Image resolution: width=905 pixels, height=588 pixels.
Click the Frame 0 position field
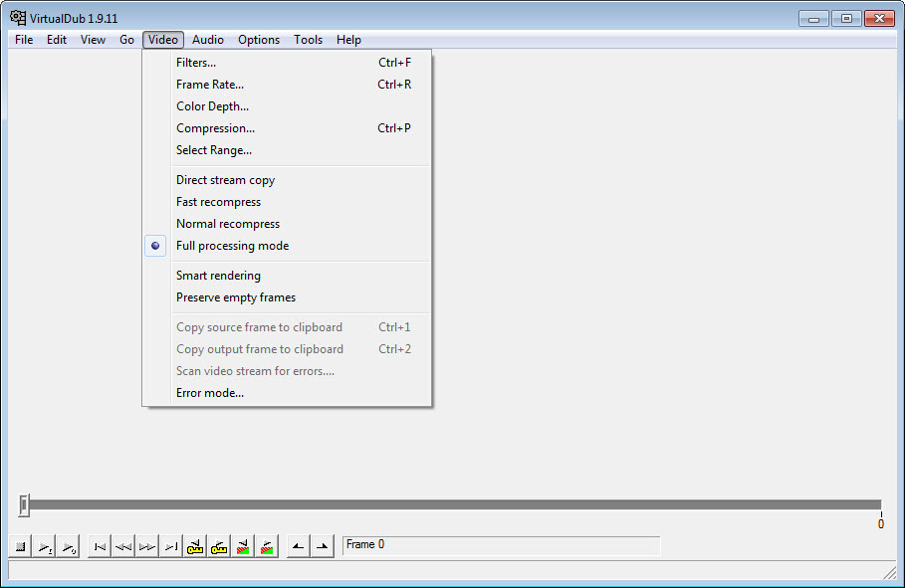tap(501, 545)
